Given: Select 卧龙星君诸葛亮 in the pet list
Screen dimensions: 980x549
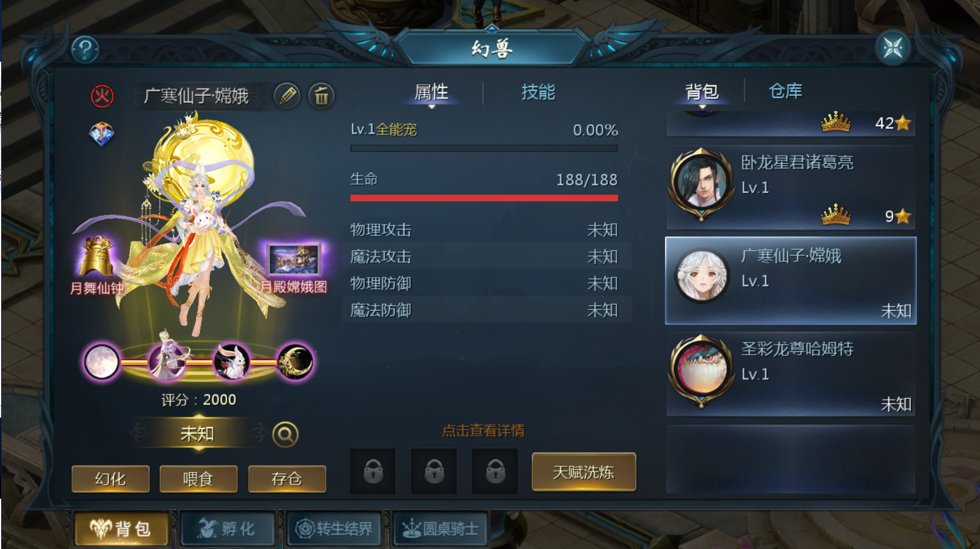Looking at the screenshot, I should (x=791, y=188).
